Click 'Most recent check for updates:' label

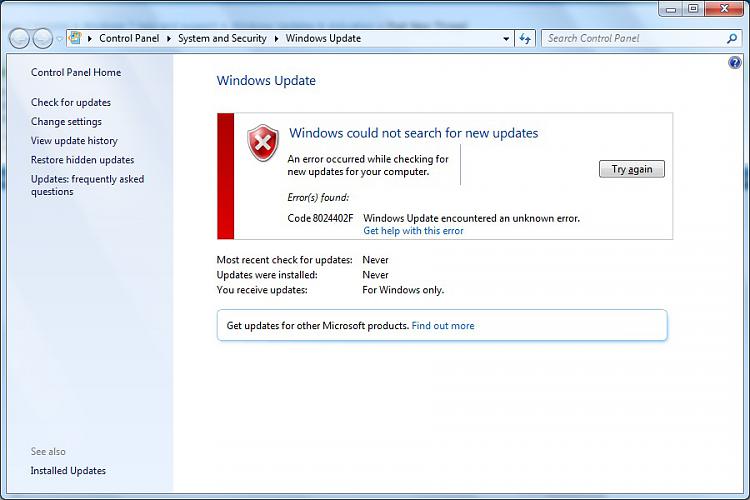285,260
